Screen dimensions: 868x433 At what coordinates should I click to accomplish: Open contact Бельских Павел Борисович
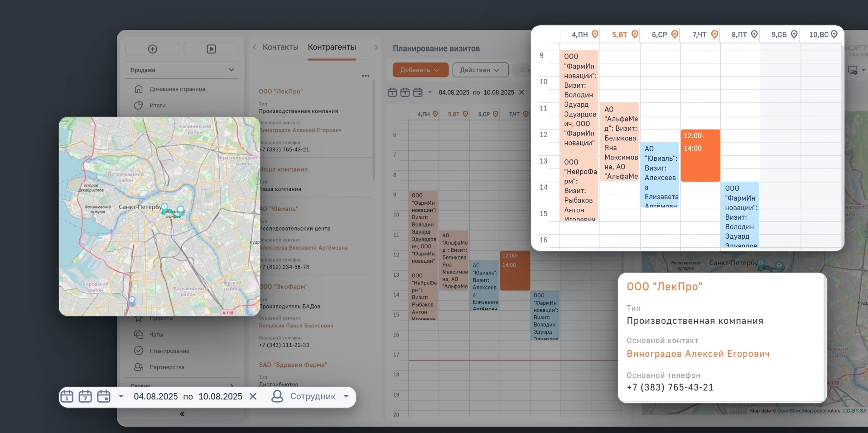click(296, 326)
